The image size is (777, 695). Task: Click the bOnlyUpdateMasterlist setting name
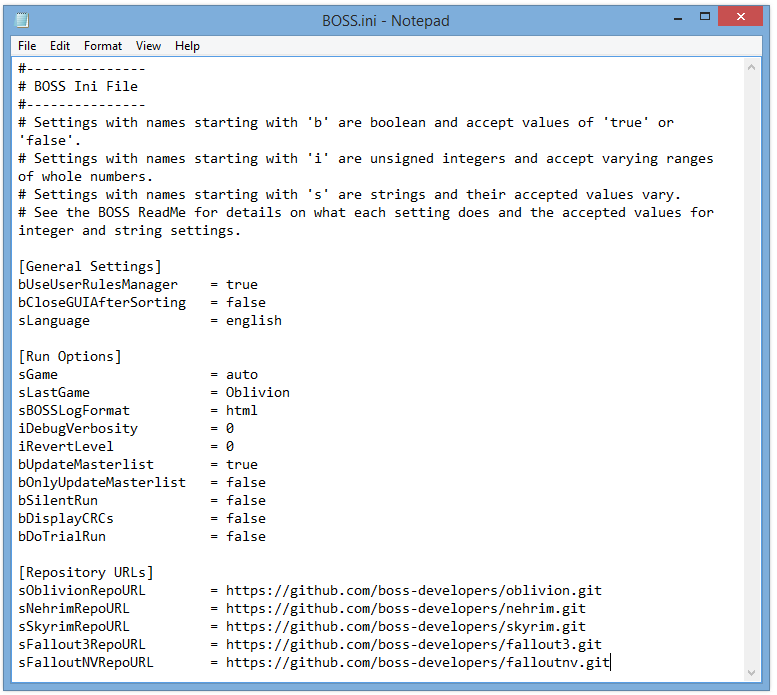click(x=102, y=482)
